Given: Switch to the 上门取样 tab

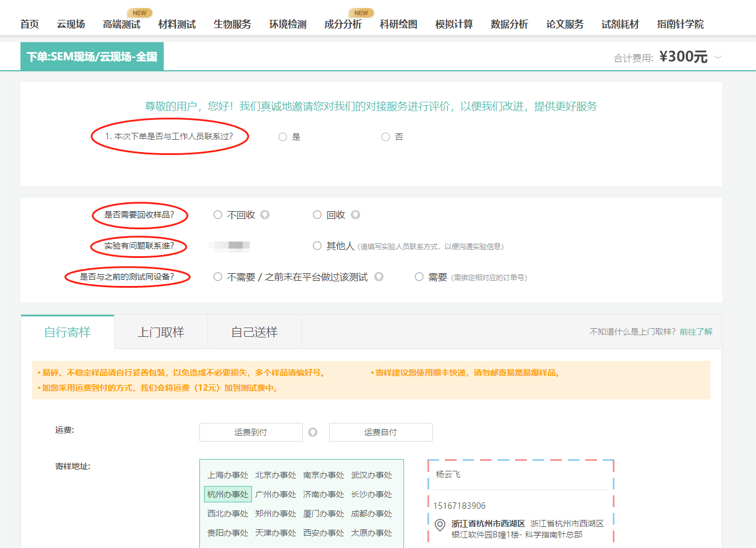Looking at the screenshot, I should pos(160,332).
